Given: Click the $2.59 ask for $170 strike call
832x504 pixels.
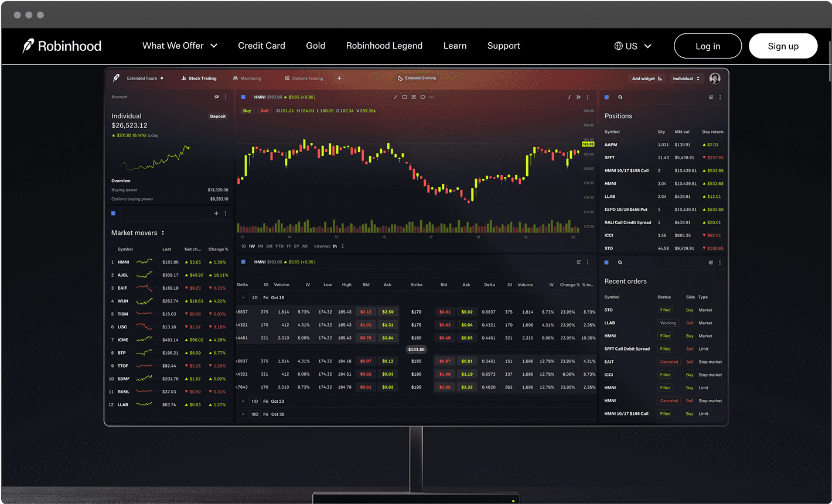Looking at the screenshot, I should click(387, 312).
